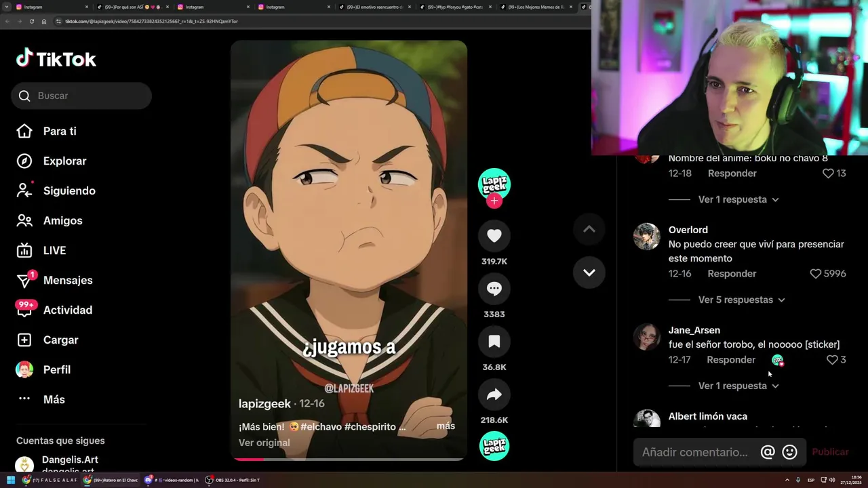Open Overlord's profile avatar
Viewport: 868px width, 488px height.
[647, 237]
